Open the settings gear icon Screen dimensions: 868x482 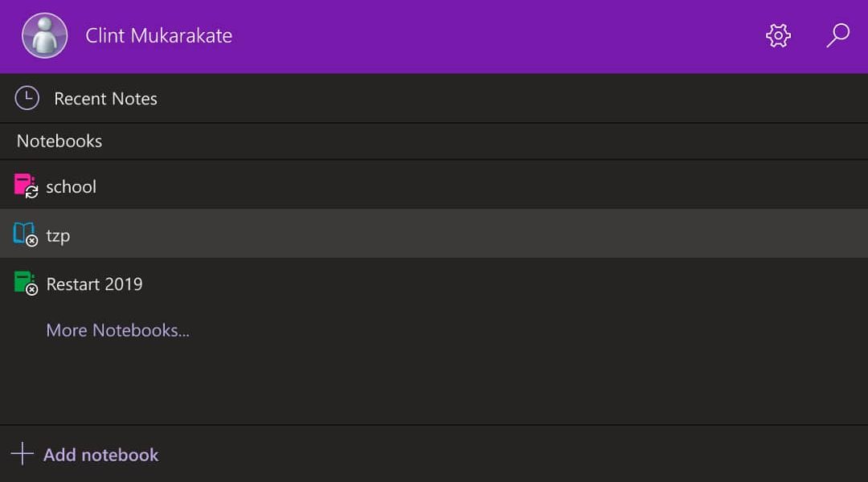778,35
